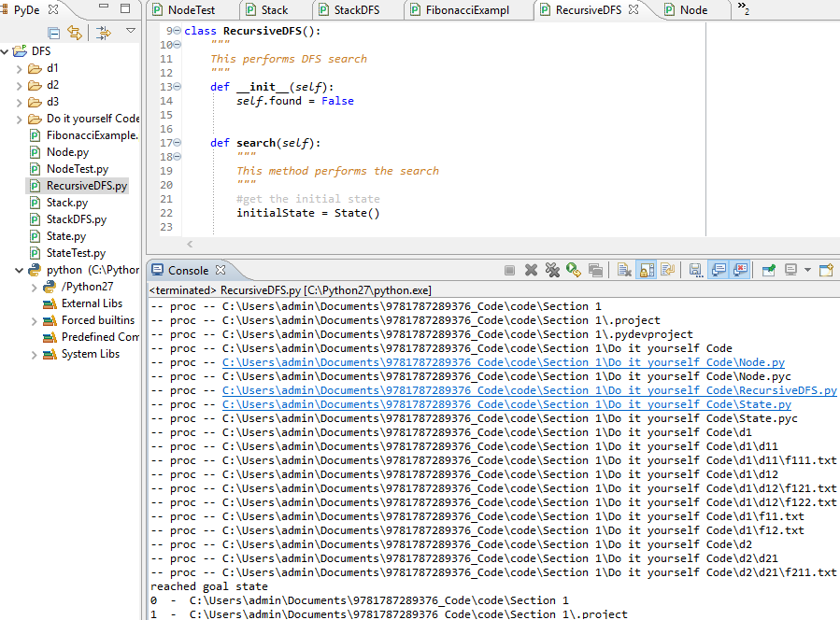The height and width of the screenshot is (620, 840).
Task: Select Stack.py in the Package Explorer
Action: pyautogui.click(x=59, y=203)
